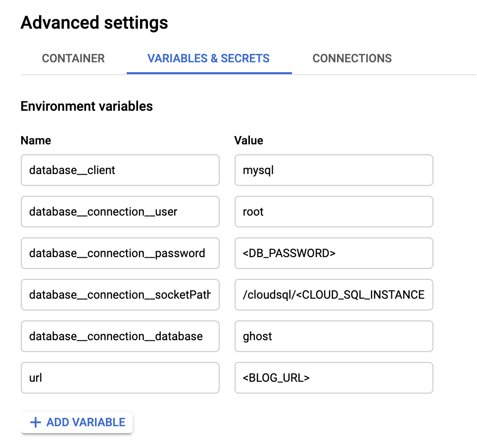
Task: Click the ADD VARIABLE button
Action: 77,422
